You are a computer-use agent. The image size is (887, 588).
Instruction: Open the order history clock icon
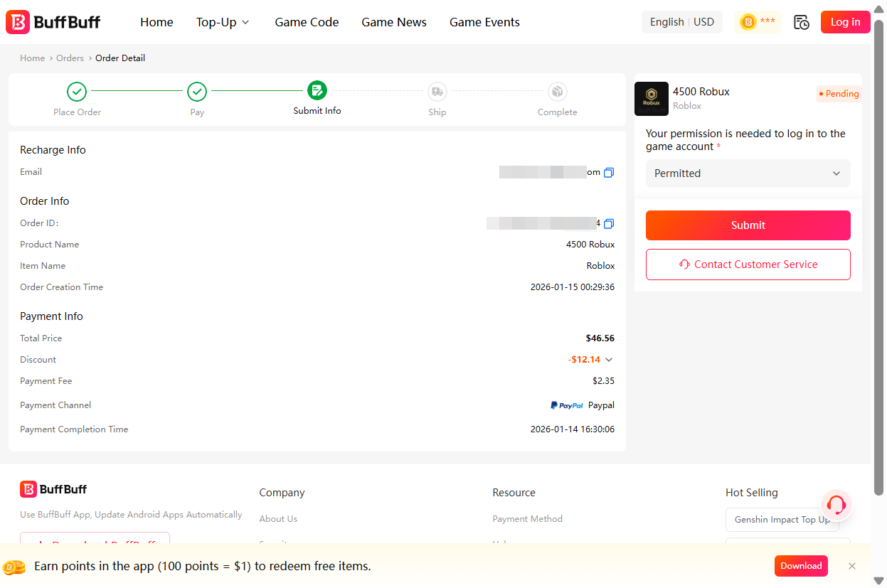[801, 22]
